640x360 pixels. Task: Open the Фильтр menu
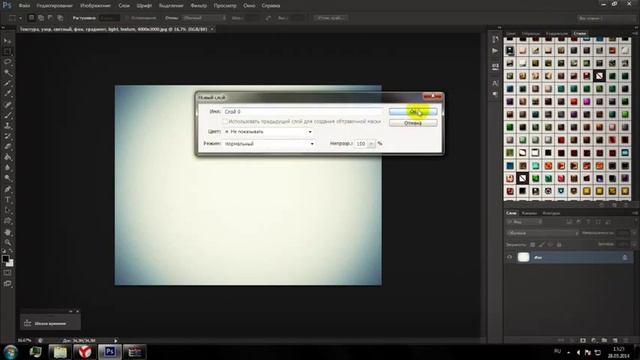[x=199, y=6]
